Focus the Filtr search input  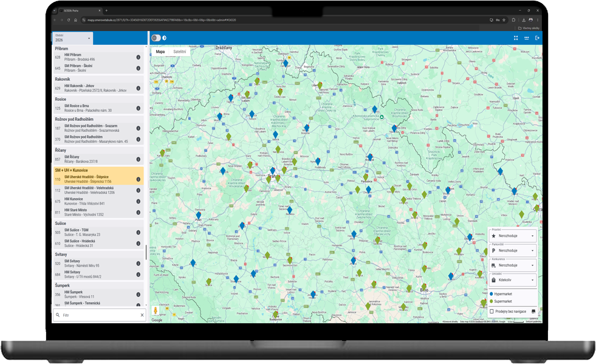click(x=101, y=315)
